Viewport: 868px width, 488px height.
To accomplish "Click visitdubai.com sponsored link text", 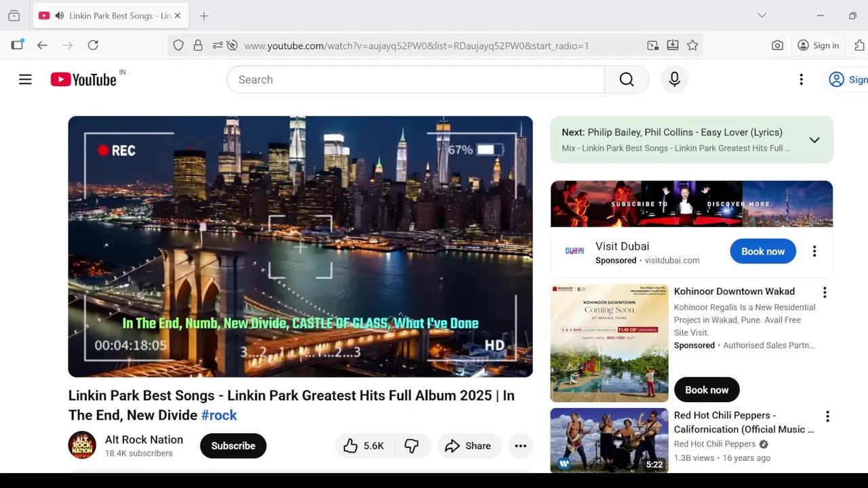I will pos(672,260).
